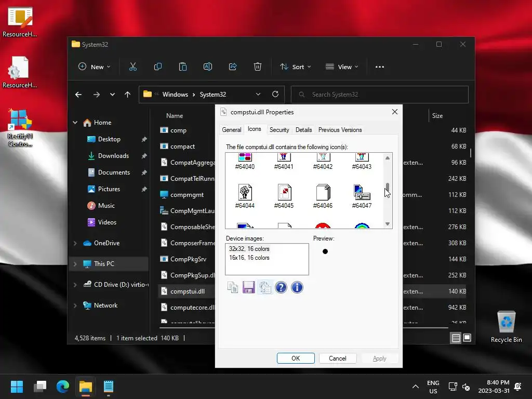Open the Details tab
This screenshot has height=399, width=532.
303,129
